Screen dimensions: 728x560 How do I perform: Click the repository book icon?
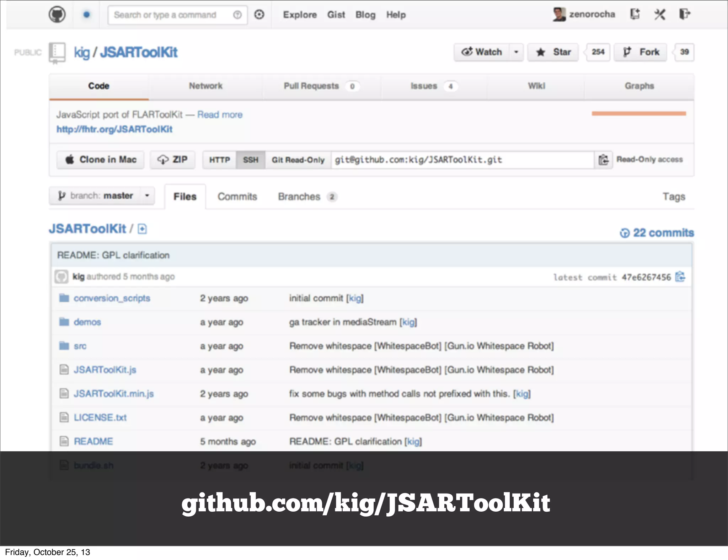[x=57, y=53]
